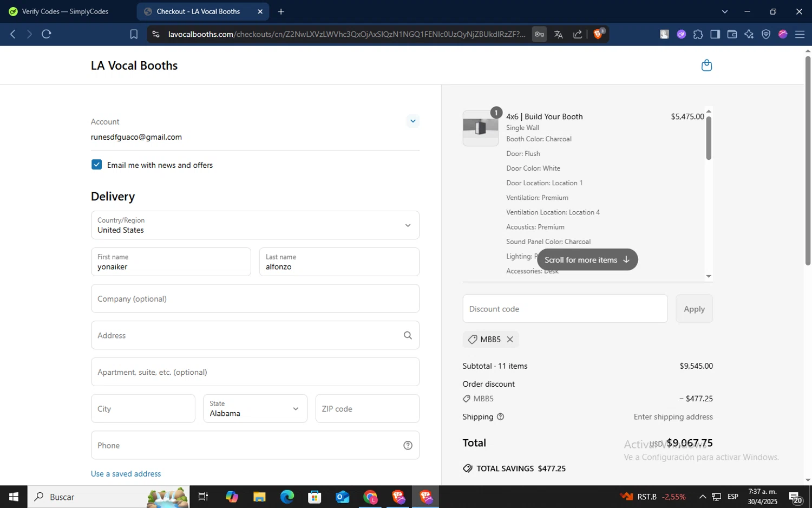Open the shopping bag cart icon
812x508 pixels.
pos(706,66)
